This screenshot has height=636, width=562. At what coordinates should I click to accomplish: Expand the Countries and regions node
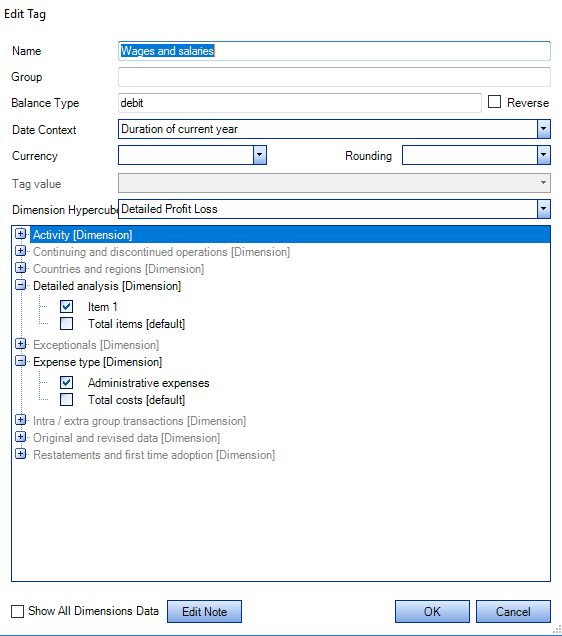[20, 268]
